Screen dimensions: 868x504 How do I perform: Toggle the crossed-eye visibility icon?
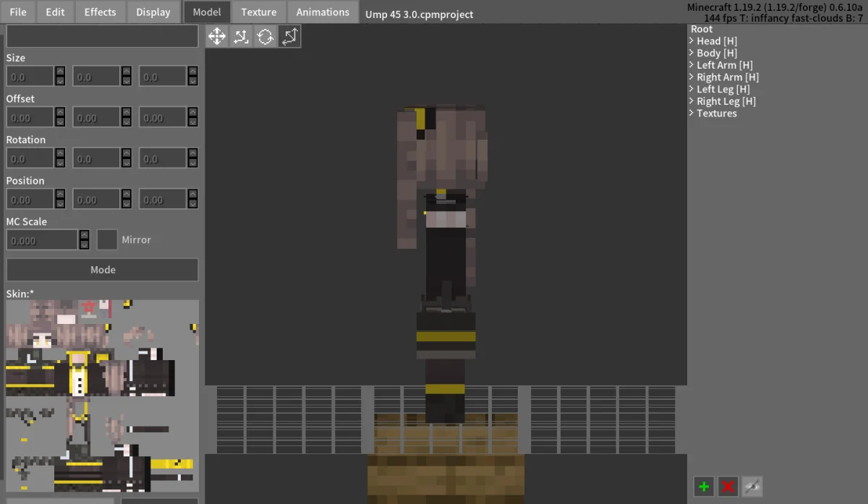coord(752,487)
